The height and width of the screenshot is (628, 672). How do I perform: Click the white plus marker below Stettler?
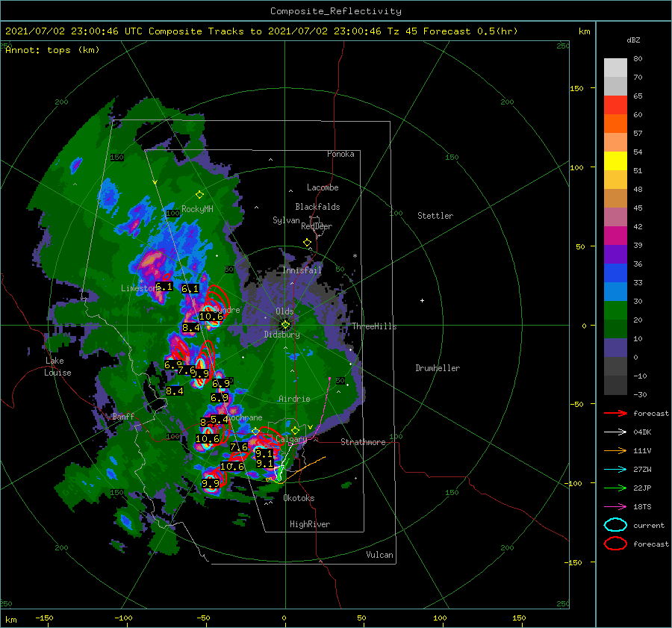422,300
